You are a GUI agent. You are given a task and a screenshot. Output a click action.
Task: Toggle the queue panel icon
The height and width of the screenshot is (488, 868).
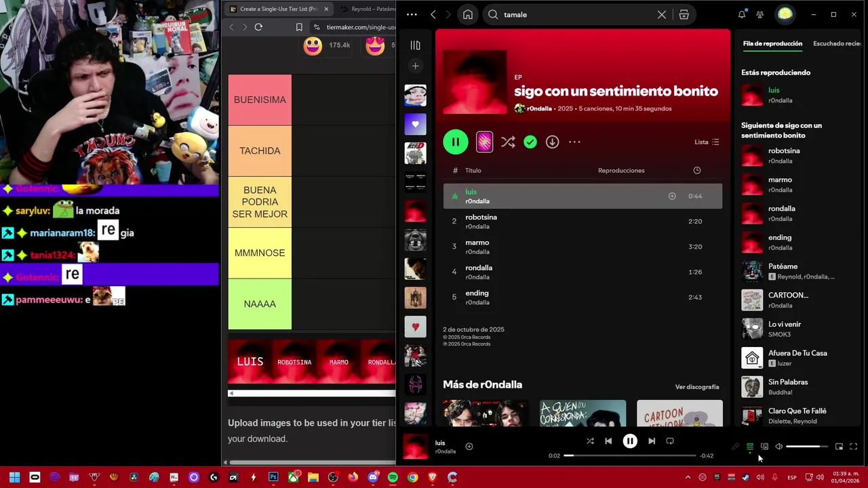tap(750, 447)
